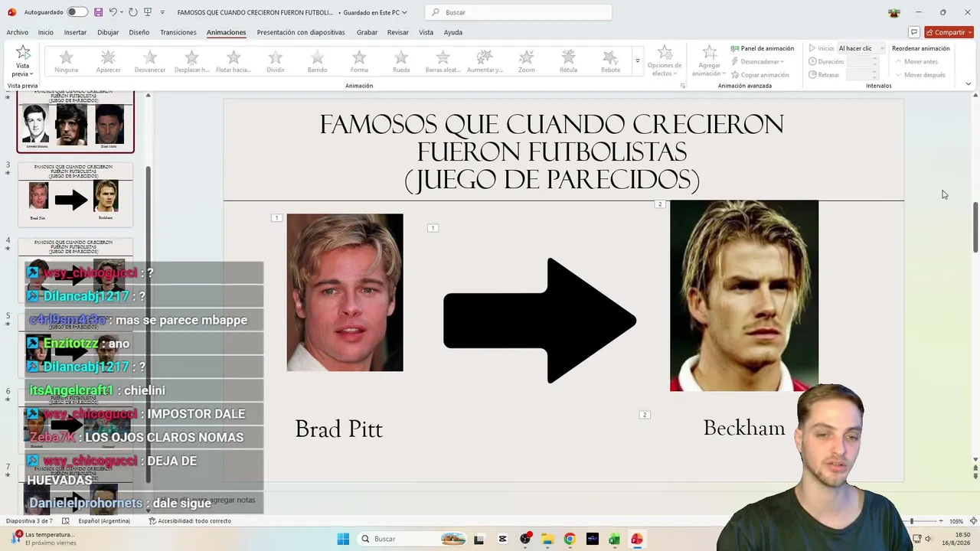Open the Panel de animación

[763, 48]
